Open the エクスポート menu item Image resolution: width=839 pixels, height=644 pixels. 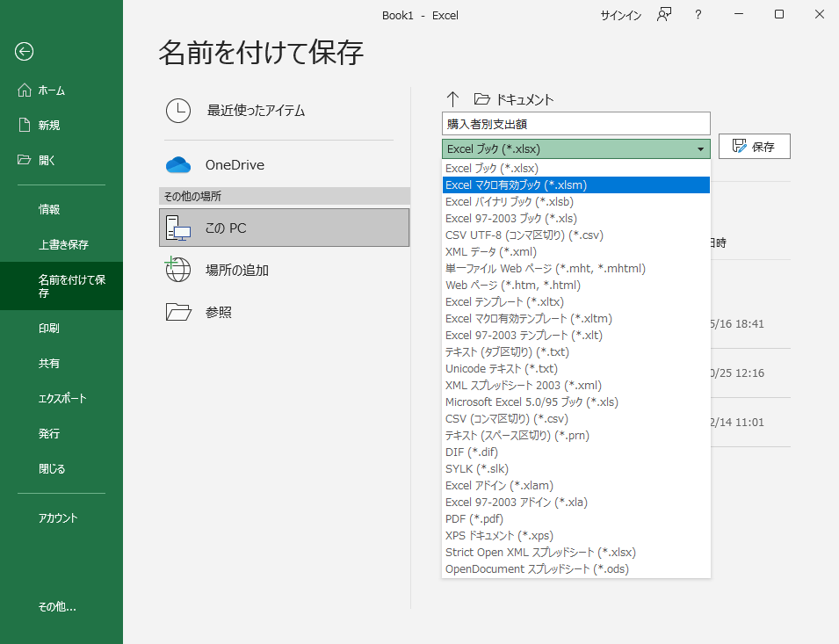(61, 399)
